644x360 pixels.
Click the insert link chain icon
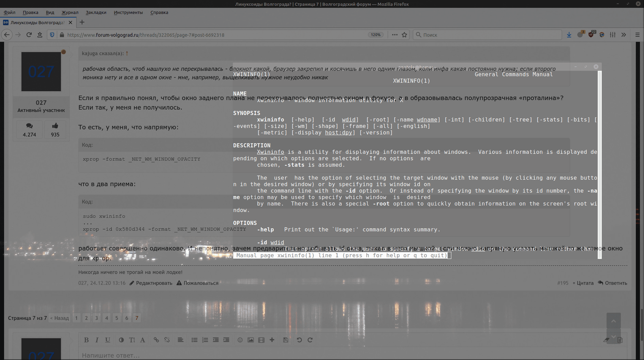pos(156,340)
